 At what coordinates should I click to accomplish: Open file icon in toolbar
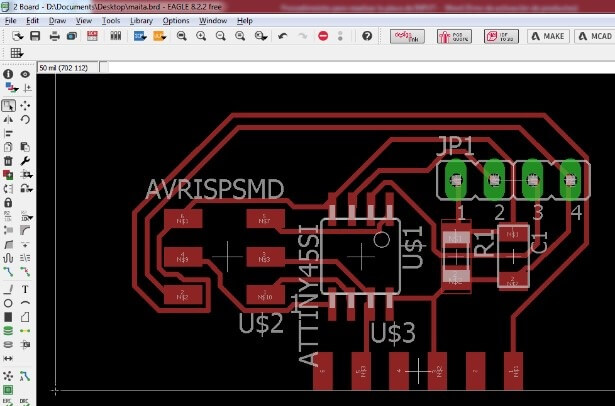[17, 36]
